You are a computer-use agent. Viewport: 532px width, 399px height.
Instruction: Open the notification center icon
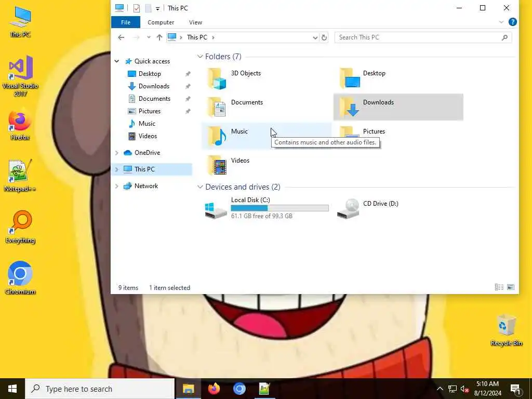515,389
